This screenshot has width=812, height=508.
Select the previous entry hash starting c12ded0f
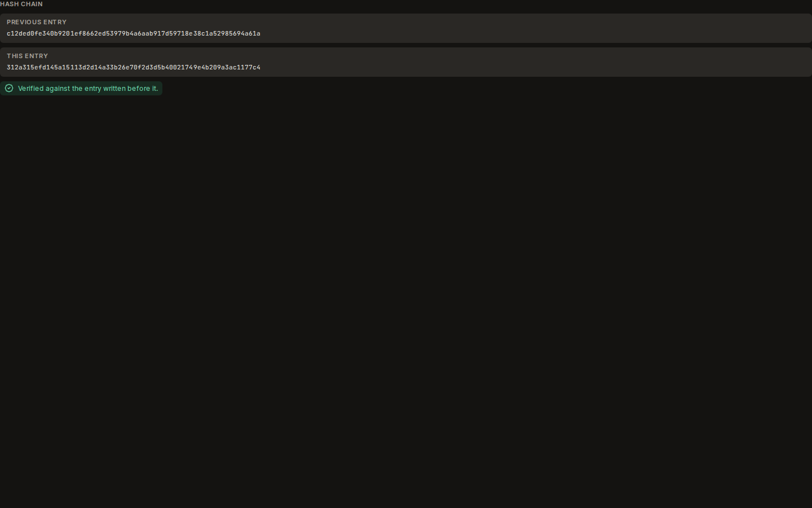pyautogui.click(x=134, y=33)
